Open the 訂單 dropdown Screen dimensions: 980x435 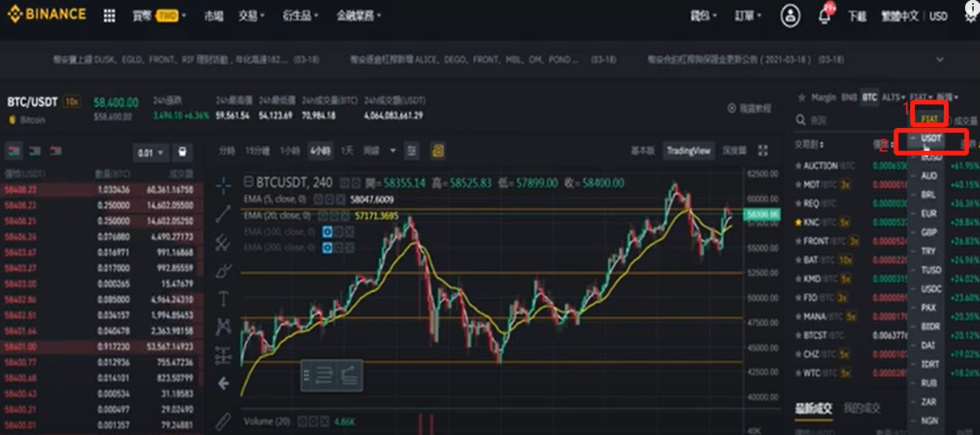click(748, 16)
